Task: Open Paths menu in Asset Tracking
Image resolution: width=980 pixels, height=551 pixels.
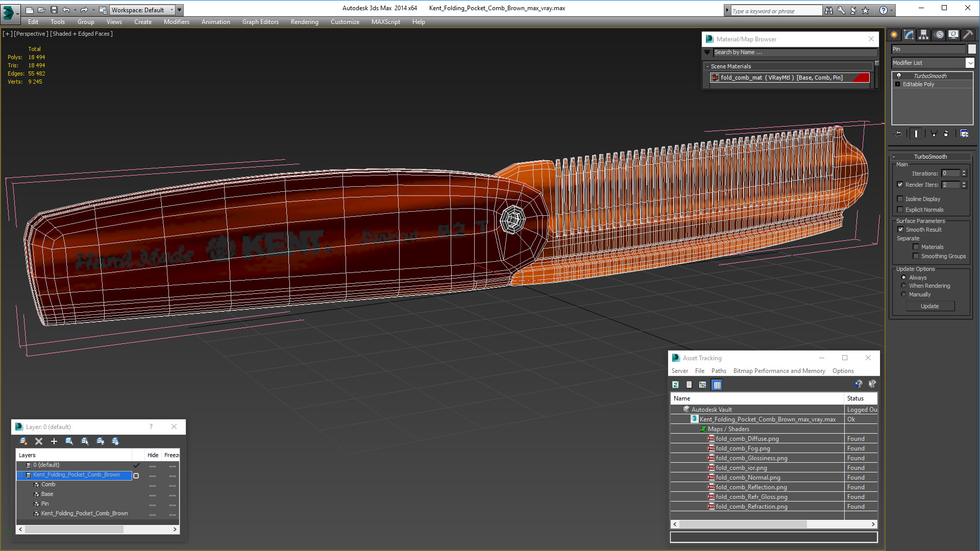Action: click(719, 371)
